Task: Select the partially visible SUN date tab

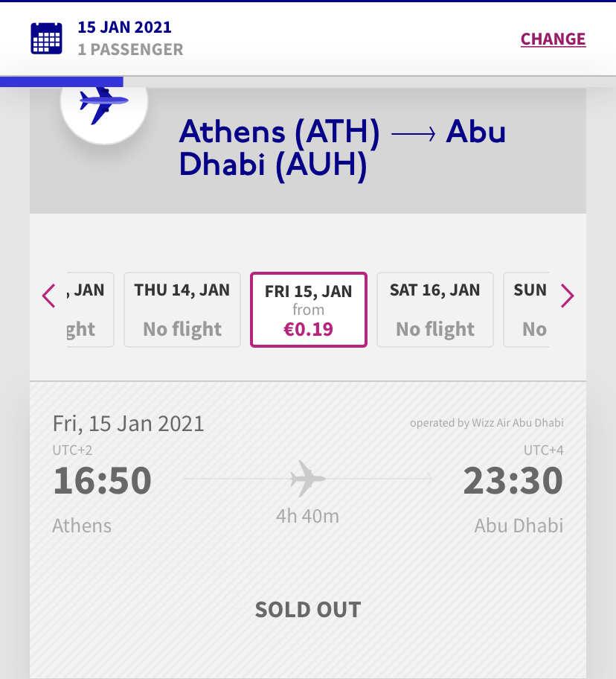Action: coord(527,310)
